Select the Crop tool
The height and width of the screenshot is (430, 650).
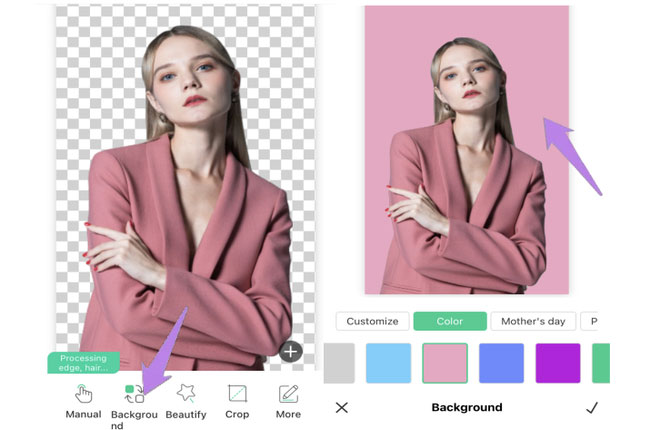click(237, 401)
